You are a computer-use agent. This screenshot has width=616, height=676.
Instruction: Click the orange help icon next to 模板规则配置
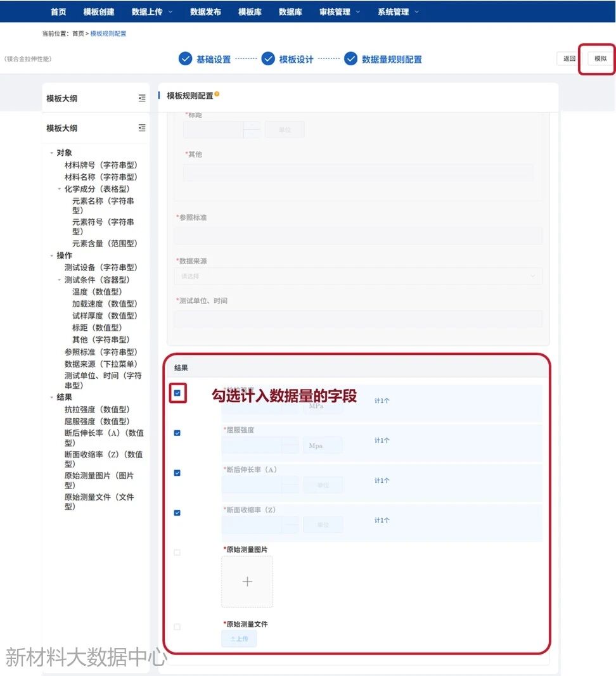point(217,94)
